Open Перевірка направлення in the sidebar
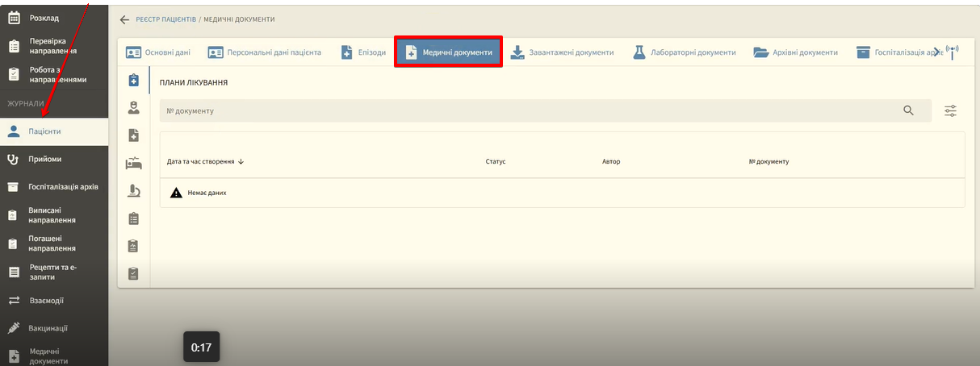The width and height of the screenshot is (980, 366). pyautogui.click(x=54, y=46)
